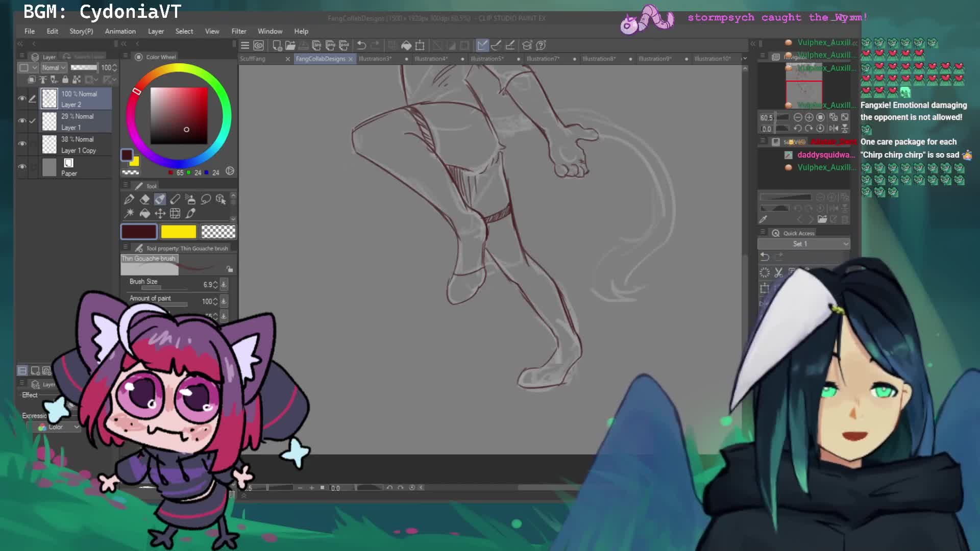Open Brush Size dynamics dropdown button

(x=224, y=285)
